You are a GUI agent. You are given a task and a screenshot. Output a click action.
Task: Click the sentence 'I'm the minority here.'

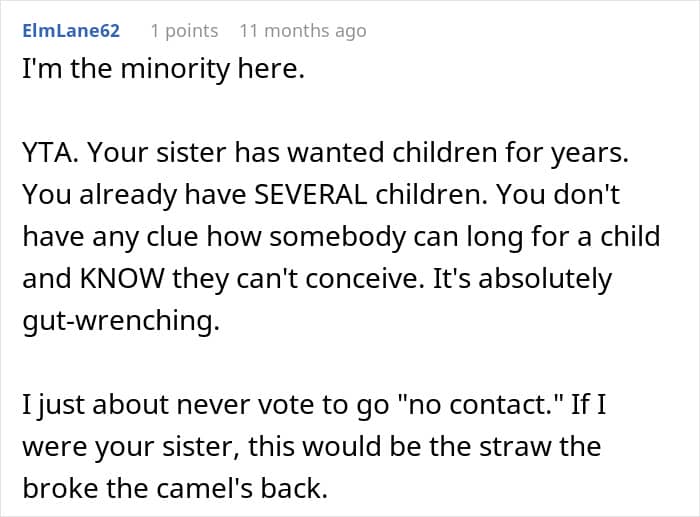coord(163,69)
